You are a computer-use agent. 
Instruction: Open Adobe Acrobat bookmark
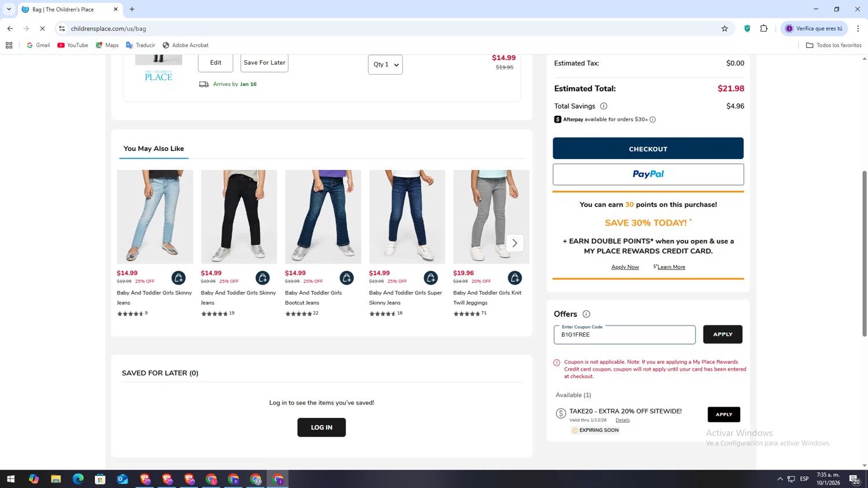click(185, 45)
